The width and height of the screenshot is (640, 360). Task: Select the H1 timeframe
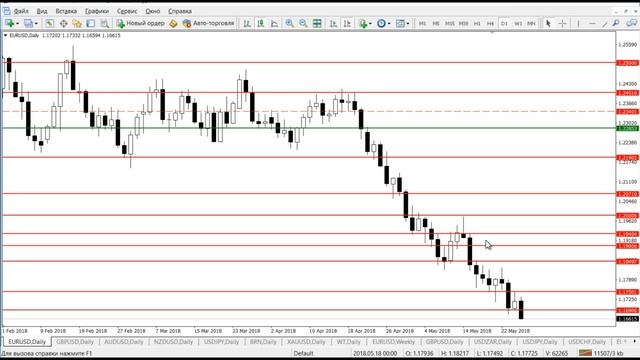pos(477,24)
